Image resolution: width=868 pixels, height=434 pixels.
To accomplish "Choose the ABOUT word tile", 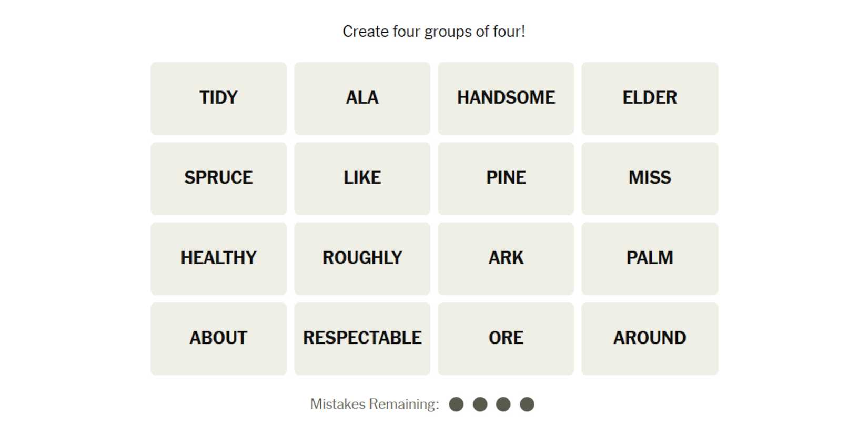I will click(218, 338).
